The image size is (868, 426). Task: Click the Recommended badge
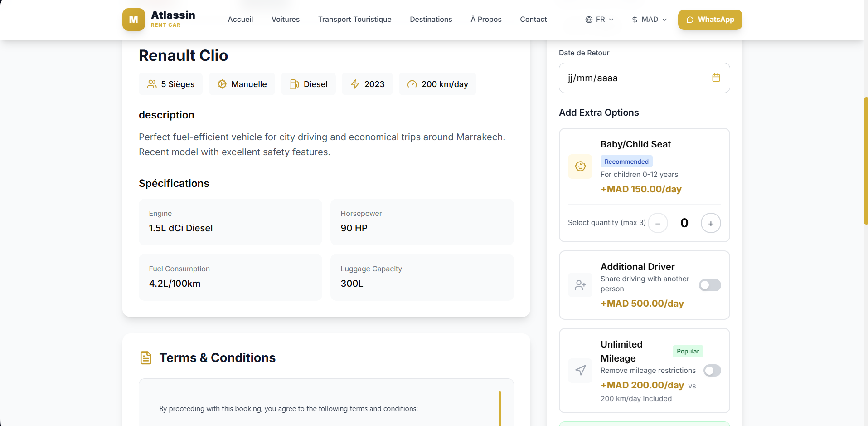click(x=626, y=162)
